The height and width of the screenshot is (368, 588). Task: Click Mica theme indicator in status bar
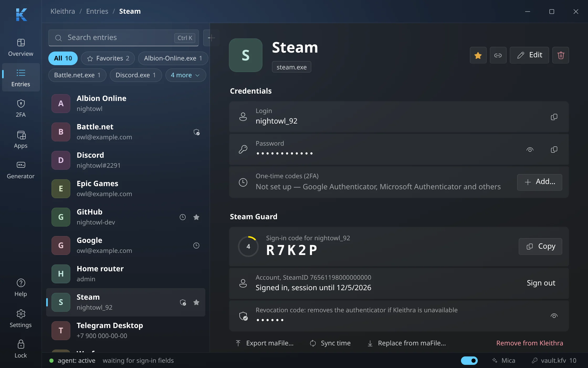pyautogui.click(x=503, y=360)
